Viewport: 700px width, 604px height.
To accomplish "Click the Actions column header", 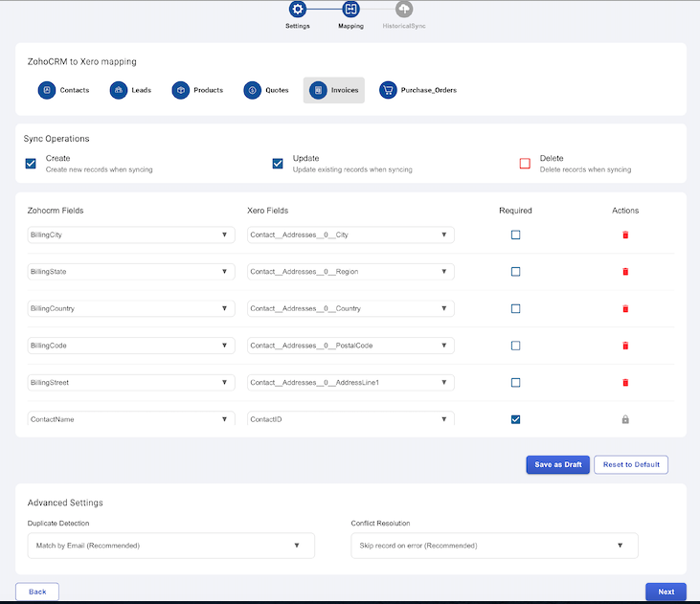I will point(625,211).
